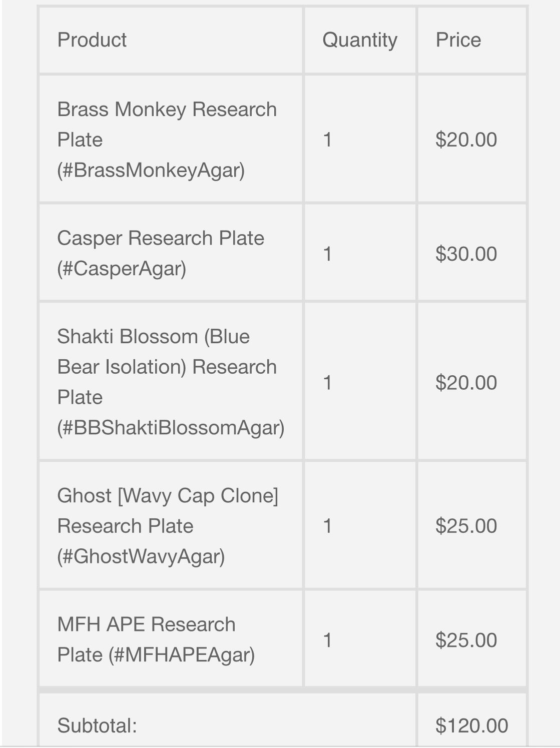
Task: Click the quantity for Brass Monkey plate
Action: (327, 140)
